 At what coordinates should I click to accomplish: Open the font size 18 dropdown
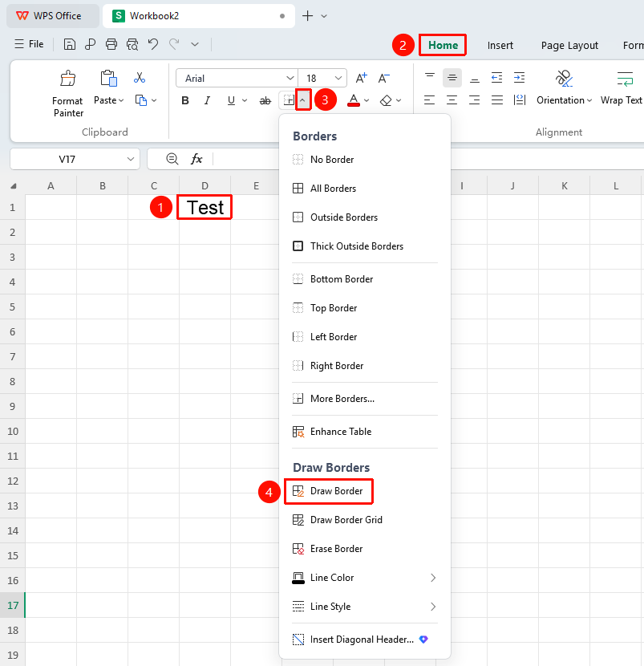338,78
